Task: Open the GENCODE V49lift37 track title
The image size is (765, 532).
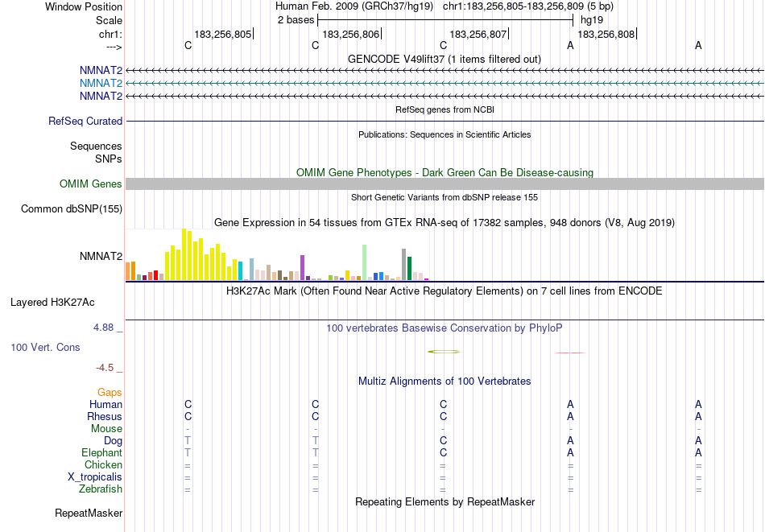Action: point(445,59)
